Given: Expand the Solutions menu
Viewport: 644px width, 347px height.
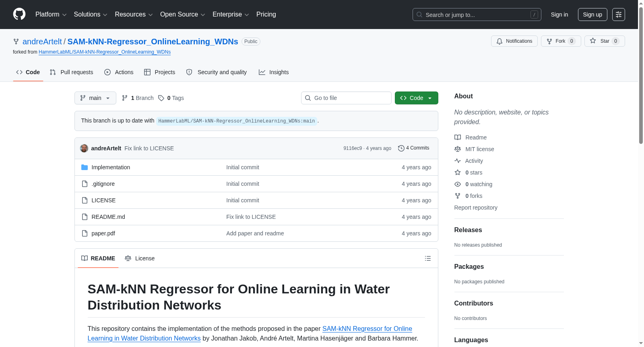Looking at the screenshot, I should click(91, 15).
